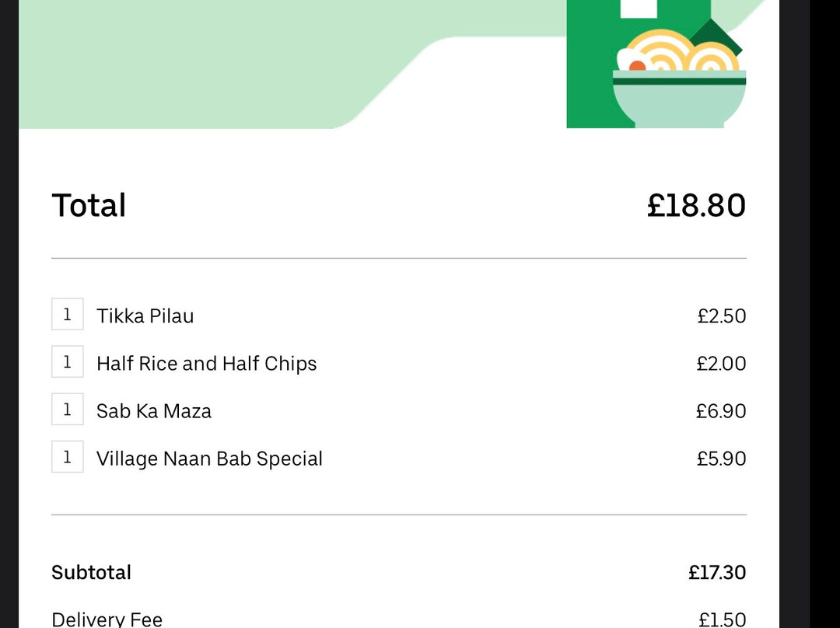The width and height of the screenshot is (840, 628).
Task: Click the £18.80 total amount
Action: pyautogui.click(x=696, y=206)
